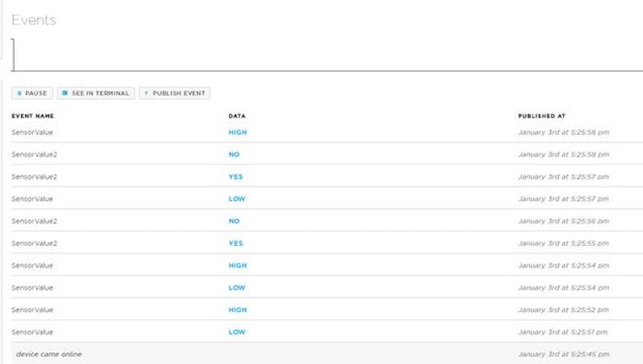Select the NO value published at 5:25:58
Screen dimensions: 643x364
tap(234, 155)
